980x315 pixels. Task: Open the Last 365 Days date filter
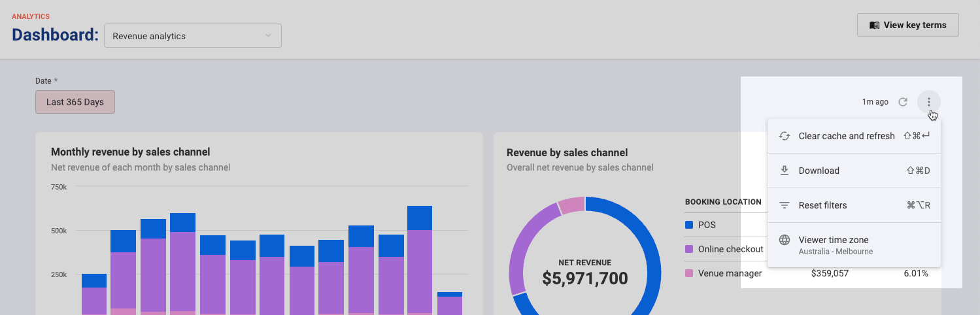(x=75, y=102)
